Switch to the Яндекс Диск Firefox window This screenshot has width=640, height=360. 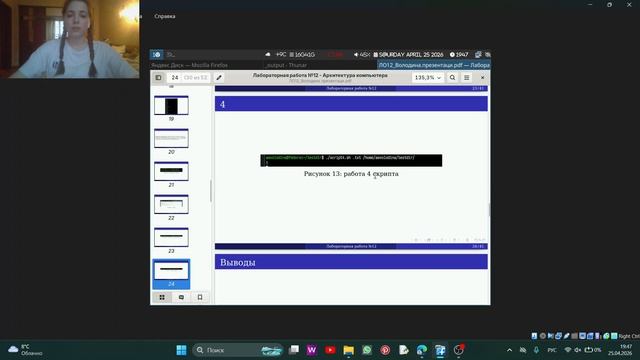point(189,65)
